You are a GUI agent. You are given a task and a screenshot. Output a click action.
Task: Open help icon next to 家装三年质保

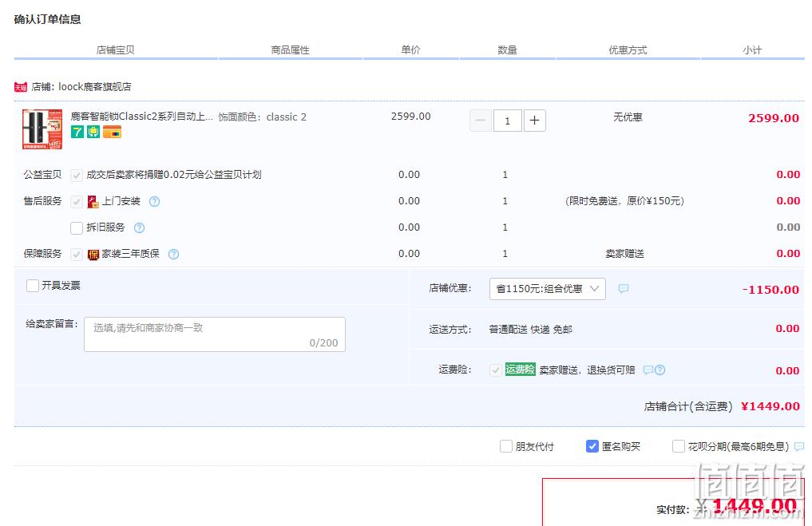173,254
